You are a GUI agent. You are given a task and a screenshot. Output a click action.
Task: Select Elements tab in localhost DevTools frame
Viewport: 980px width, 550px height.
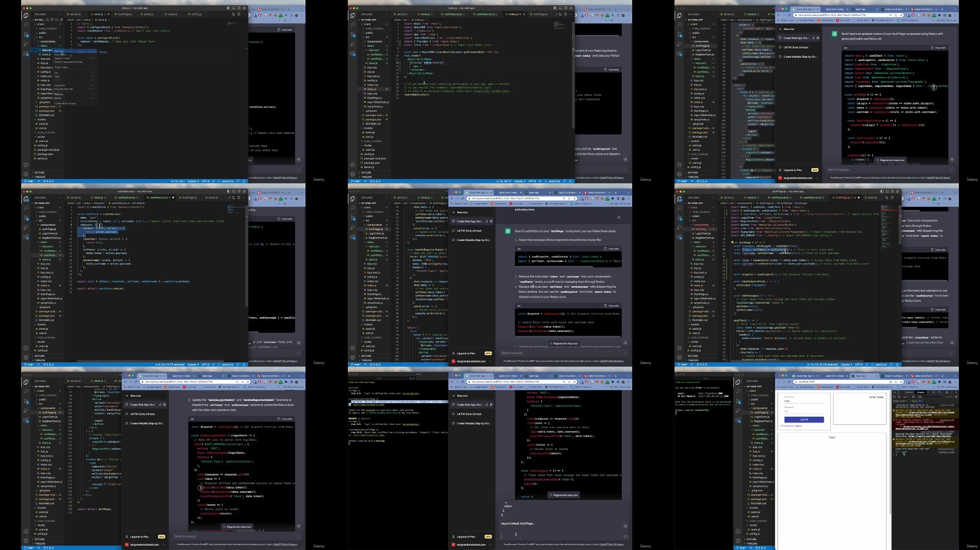(x=909, y=392)
